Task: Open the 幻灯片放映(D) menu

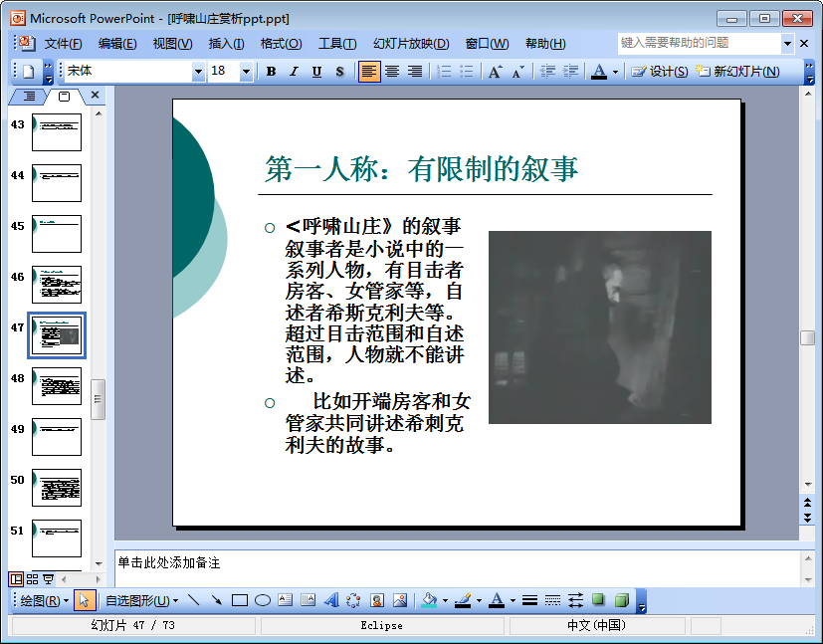Action: [411, 44]
